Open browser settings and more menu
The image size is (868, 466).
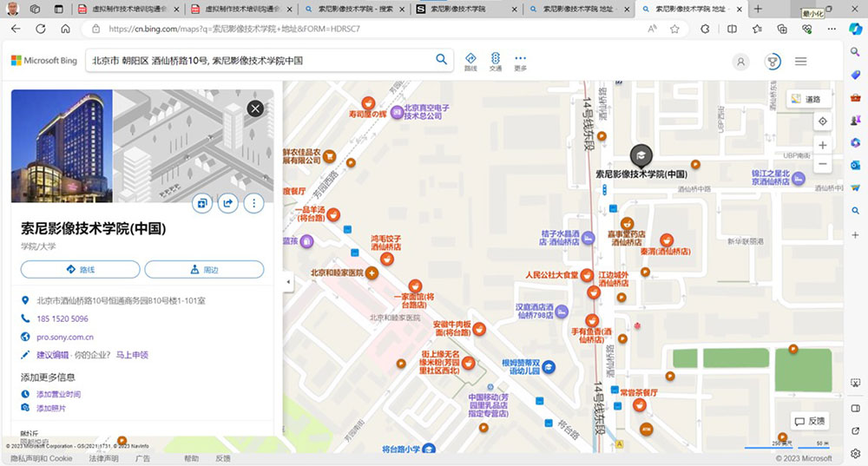click(x=832, y=29)
